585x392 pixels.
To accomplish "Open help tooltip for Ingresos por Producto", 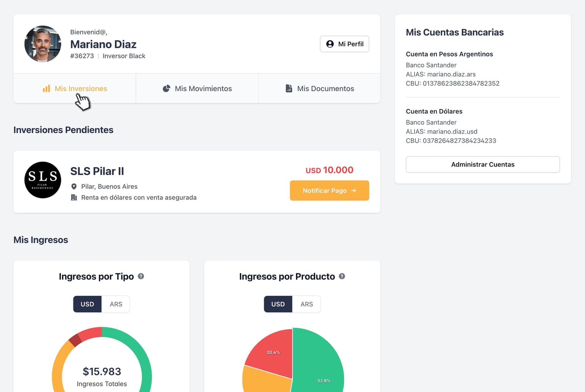I will (342, 276).
